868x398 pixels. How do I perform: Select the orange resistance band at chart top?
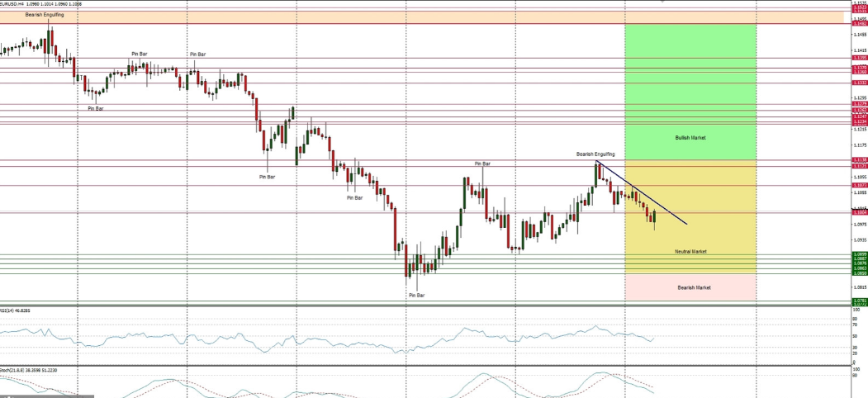pyautogui.click(x=330, y=17)
